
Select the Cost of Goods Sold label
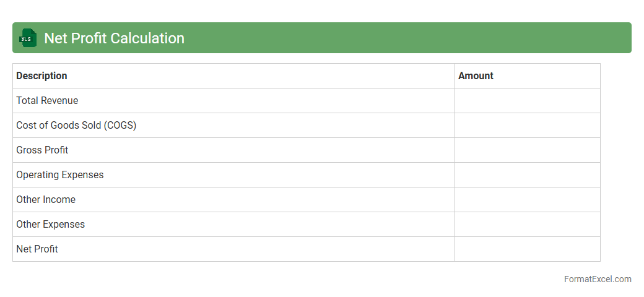pos(76,126)
